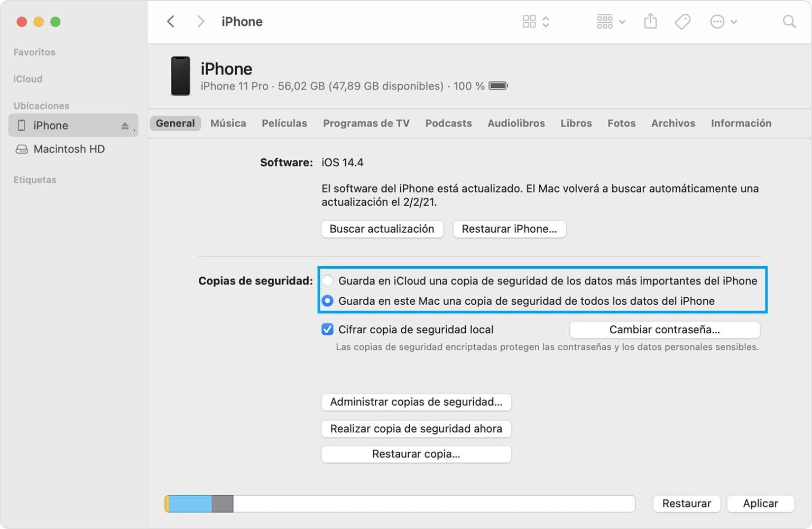Switch to the Música tab
Viewport: 812px width, 529px height.
click(228, 123)
